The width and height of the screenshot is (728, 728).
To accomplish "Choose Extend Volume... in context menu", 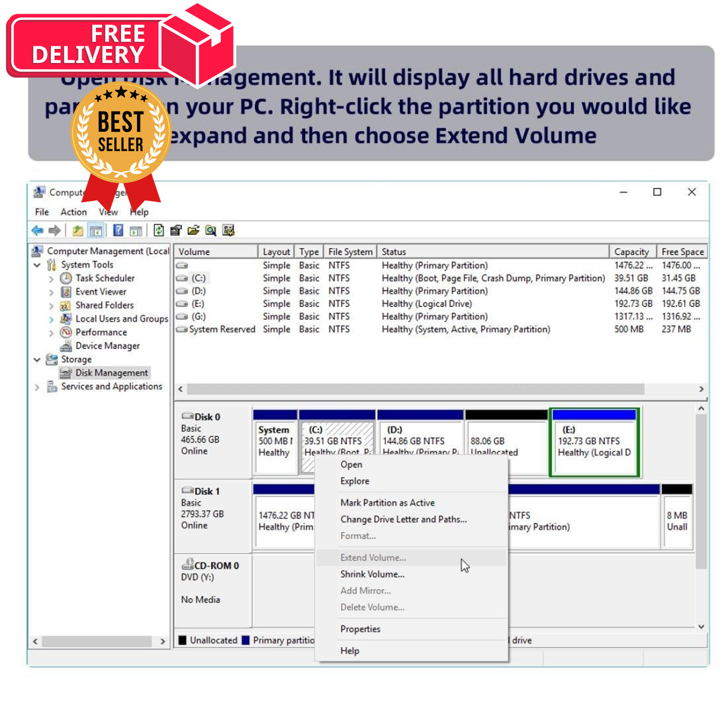I will coord(412,558).
